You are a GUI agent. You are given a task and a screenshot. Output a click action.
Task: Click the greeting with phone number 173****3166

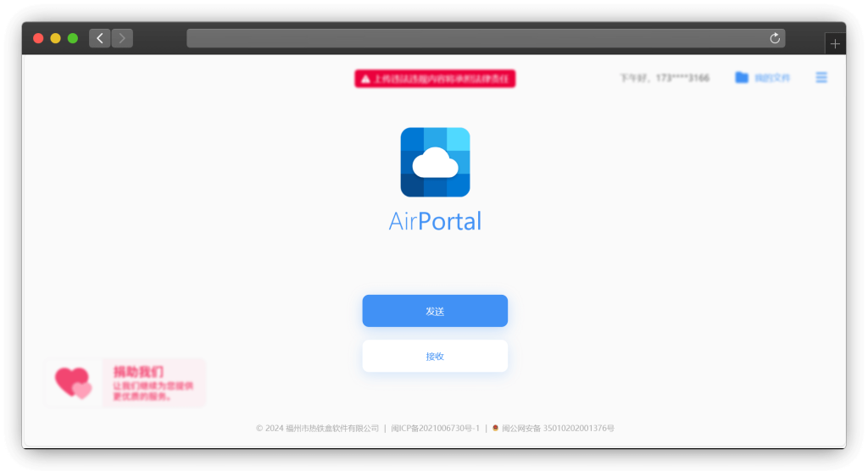click(665, 78)
